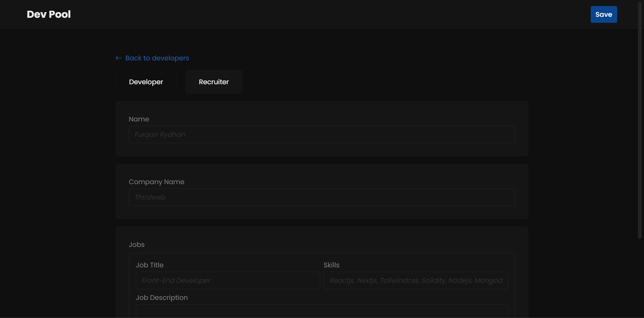
Task: Focus the Company Name input field
Action: coord(322,197)
